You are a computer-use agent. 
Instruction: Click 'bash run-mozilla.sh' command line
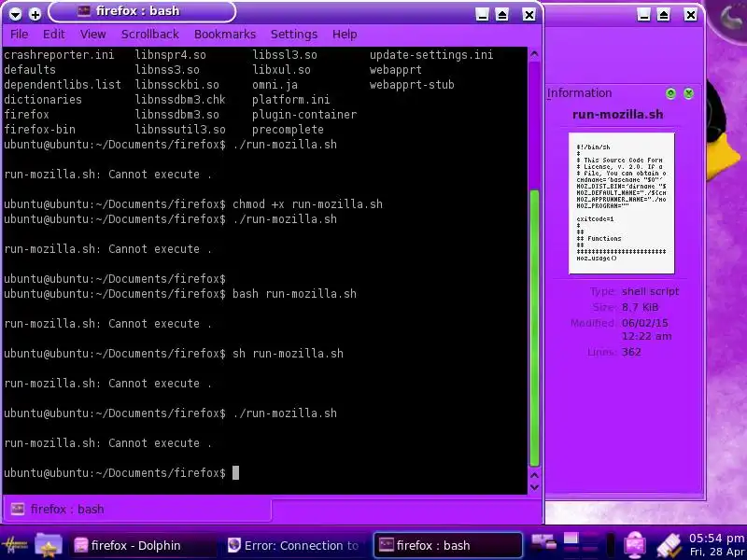(294, 294)
